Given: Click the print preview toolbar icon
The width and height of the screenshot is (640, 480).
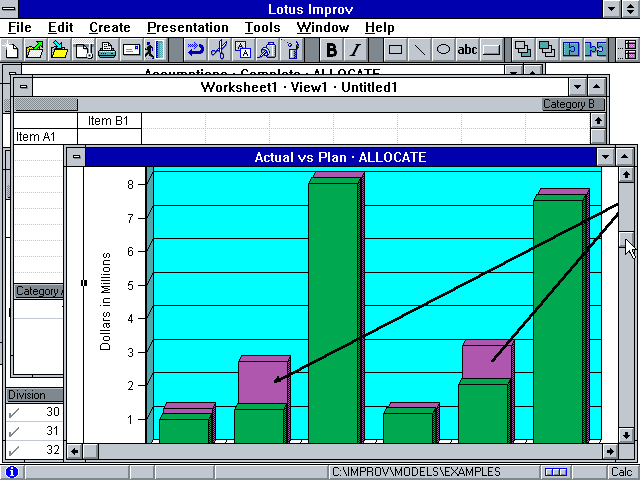Looking at the screenshot, I should (83, 50).
